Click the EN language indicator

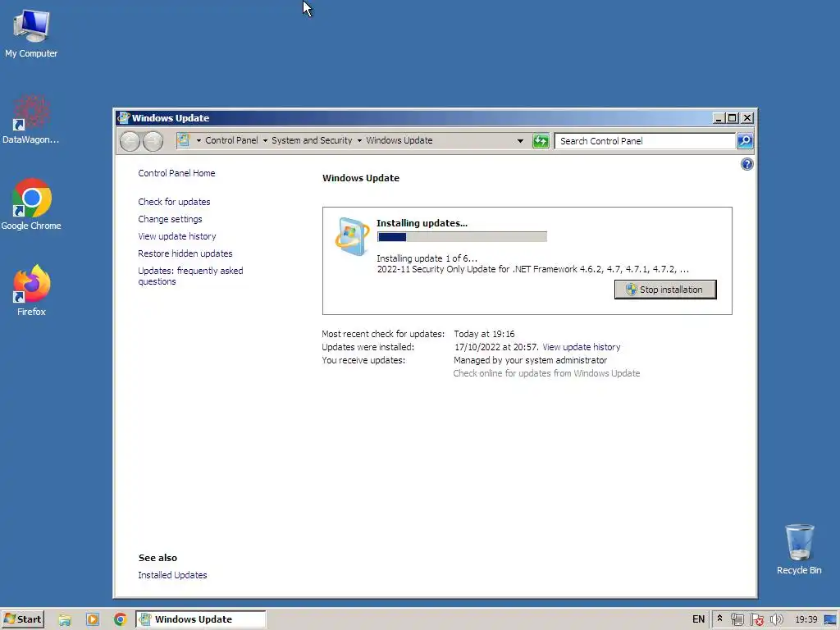pos(698,619)
